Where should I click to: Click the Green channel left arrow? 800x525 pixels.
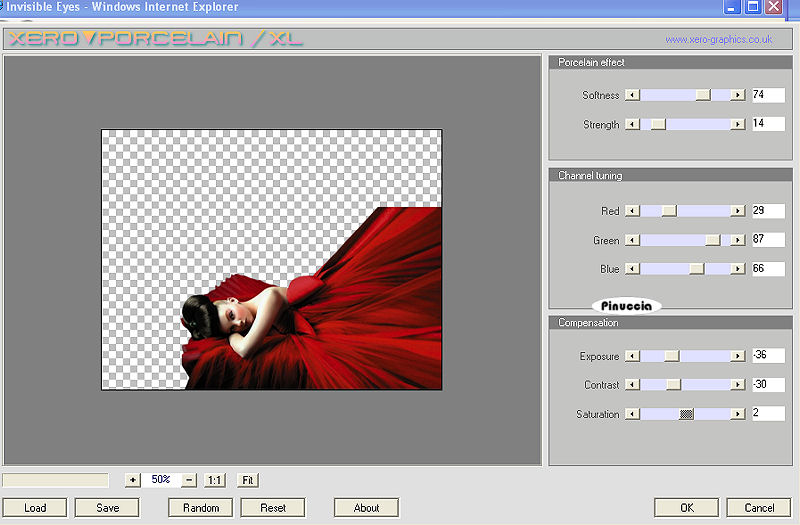(633, 240)
